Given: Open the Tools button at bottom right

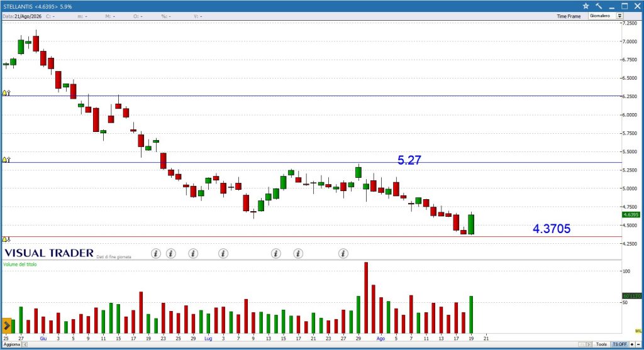Looking at the screenshot, I should point(601,344).
